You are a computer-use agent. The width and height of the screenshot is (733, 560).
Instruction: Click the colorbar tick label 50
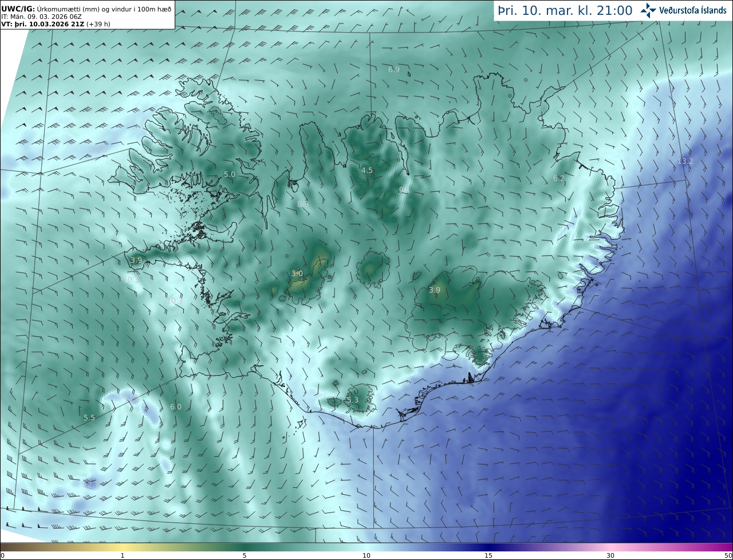pyautogui.click(x=728, y=555)
